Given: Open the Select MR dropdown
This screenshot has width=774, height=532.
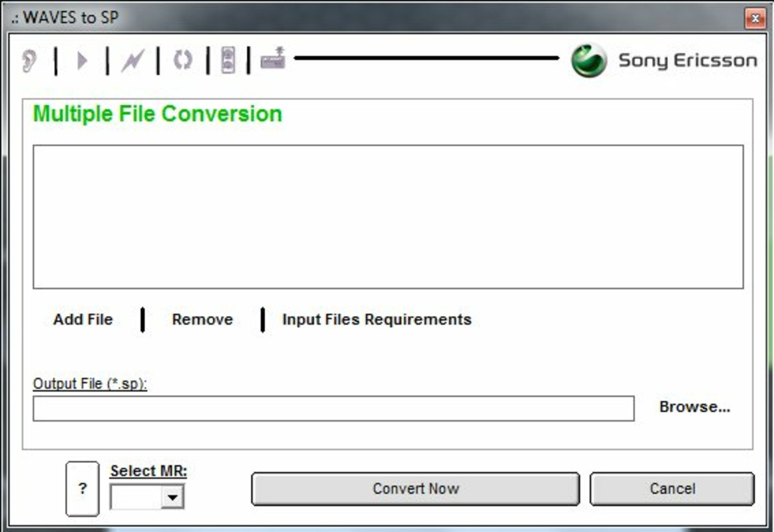Looking at the screenshot, I should click(x=173, y=497).
